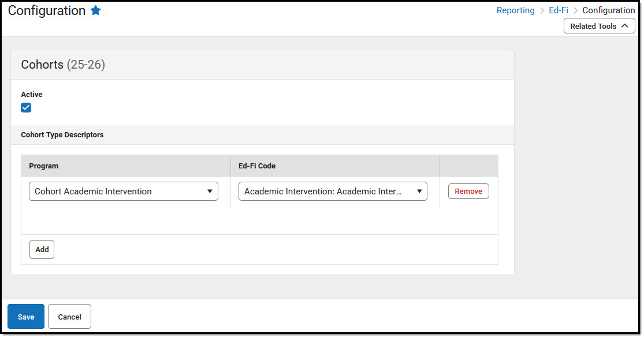
Task: Cancel the configuration changes
Action: click(x=69, y=317)
